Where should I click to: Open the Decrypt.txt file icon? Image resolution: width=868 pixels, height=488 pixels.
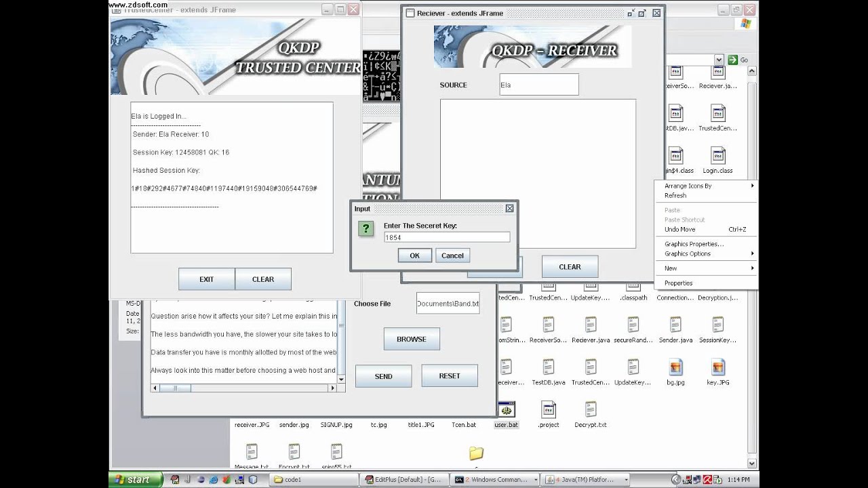click(590, 411)
